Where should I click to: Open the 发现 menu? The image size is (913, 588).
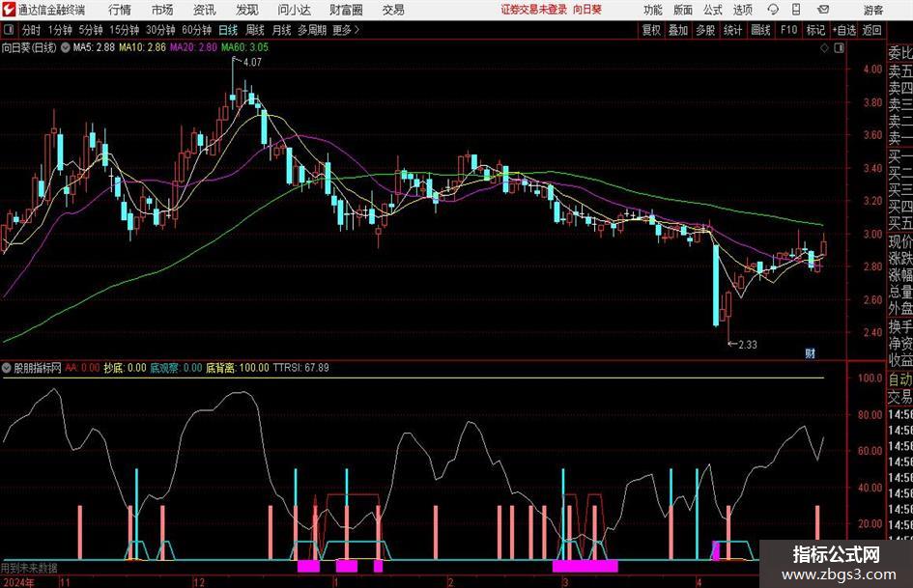[247, 10]
